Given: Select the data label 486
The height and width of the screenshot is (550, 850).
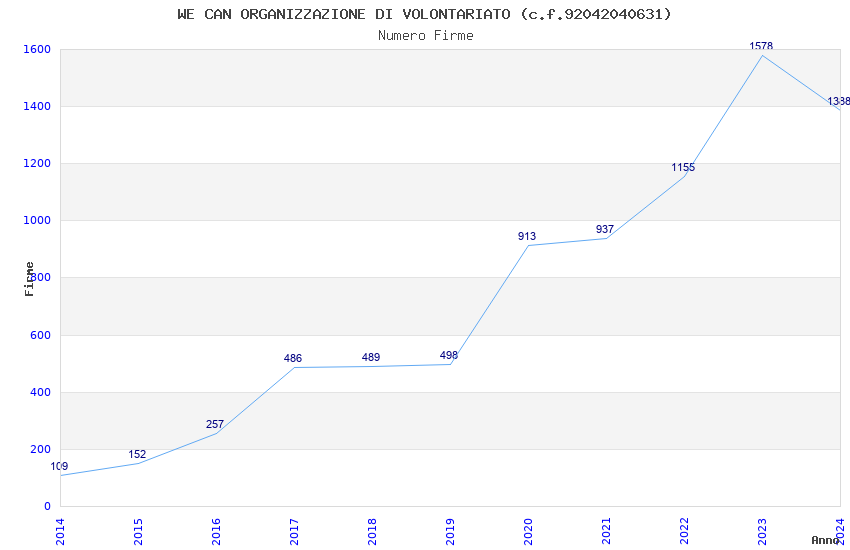Looking at the screenshot, I should point(293,358).
